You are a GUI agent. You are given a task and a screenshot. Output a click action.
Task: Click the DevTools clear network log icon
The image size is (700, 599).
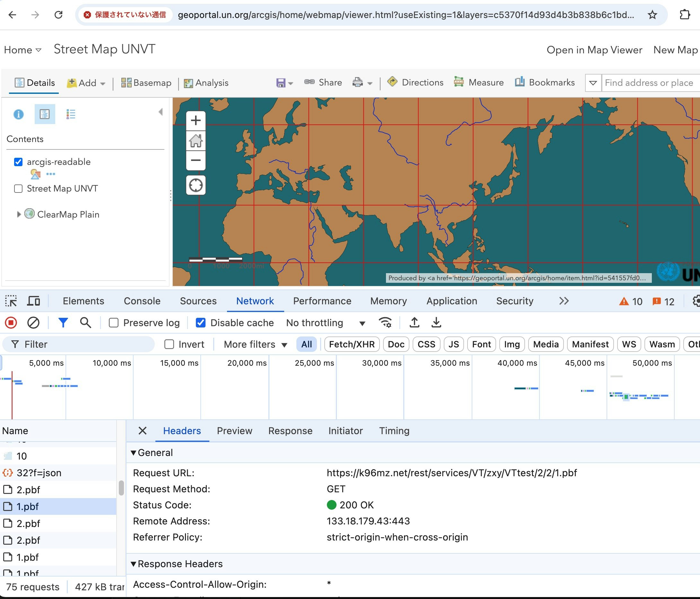tap(33, 323)
